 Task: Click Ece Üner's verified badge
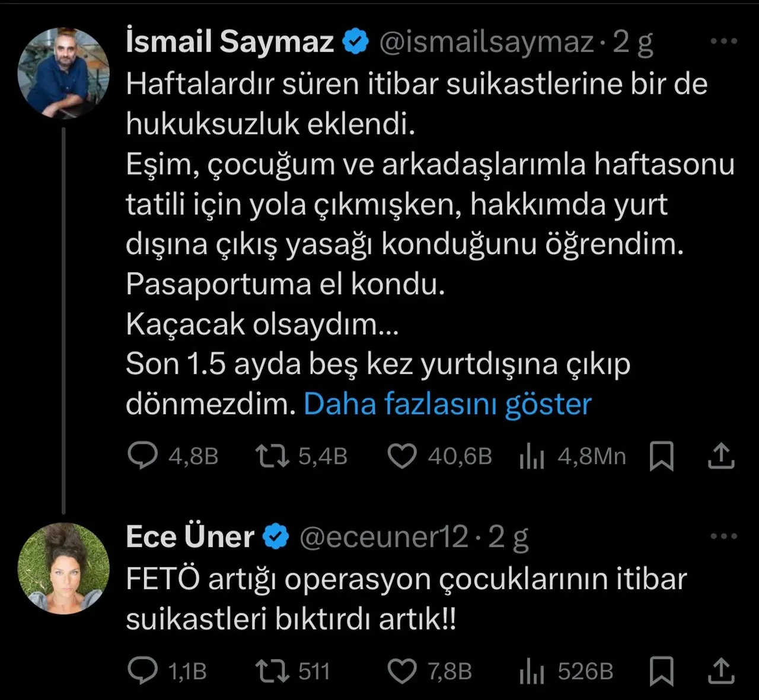coord(274,535)
